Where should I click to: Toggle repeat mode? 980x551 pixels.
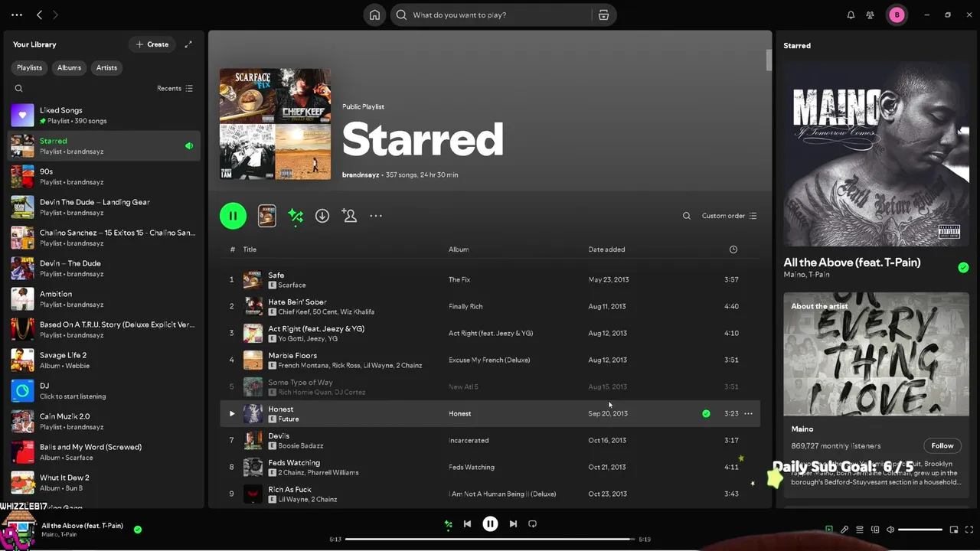pyautogui.click(x=532, y=524)
